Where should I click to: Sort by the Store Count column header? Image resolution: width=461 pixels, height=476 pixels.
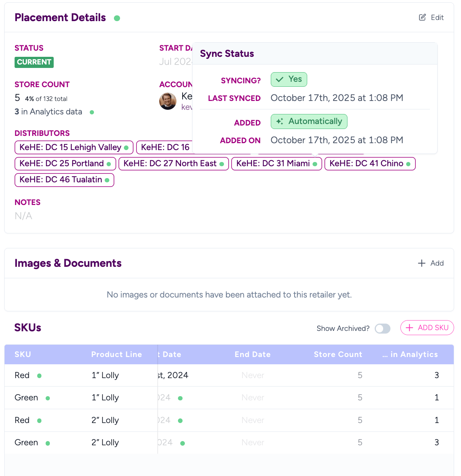point(338,354)
